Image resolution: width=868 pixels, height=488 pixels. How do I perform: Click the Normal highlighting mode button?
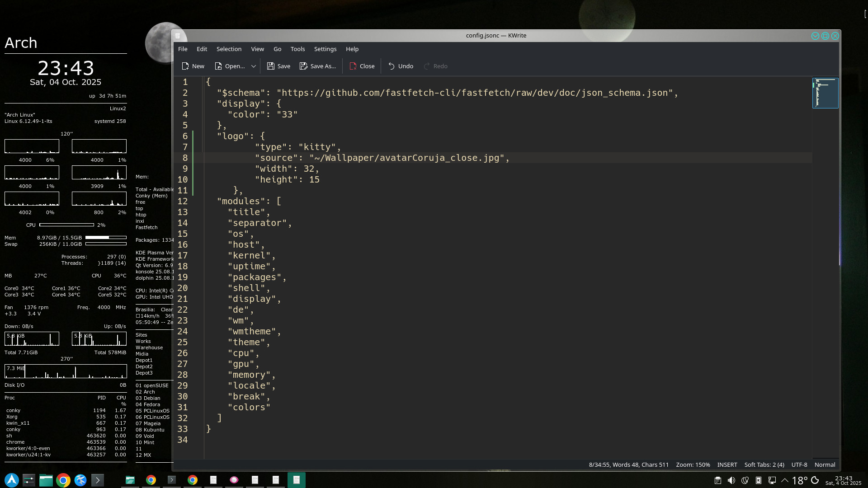point(825,465)
